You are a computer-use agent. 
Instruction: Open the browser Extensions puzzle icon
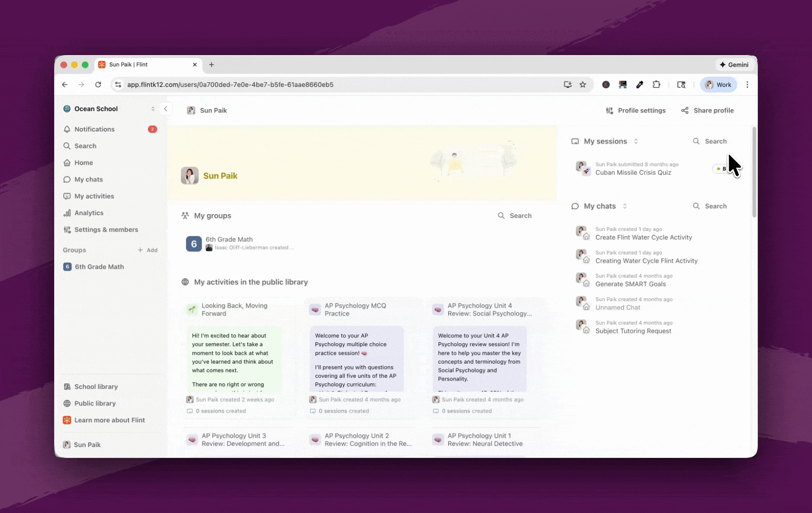657,85
